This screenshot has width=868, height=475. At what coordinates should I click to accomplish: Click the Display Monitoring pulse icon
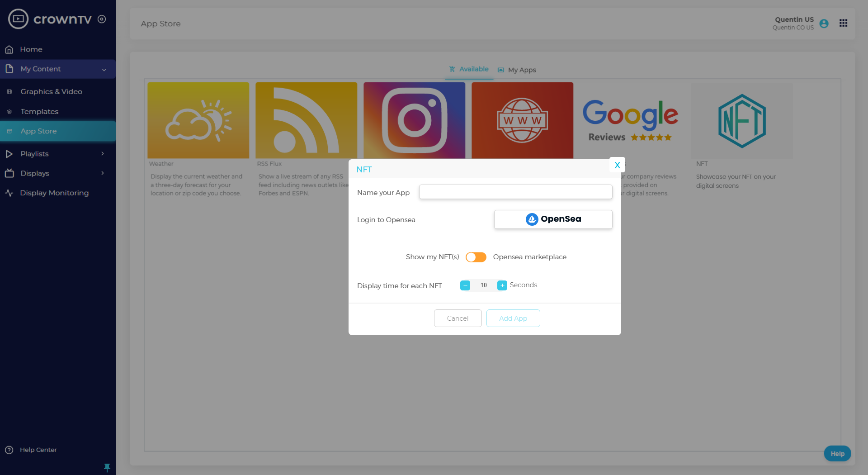(9, 193)
